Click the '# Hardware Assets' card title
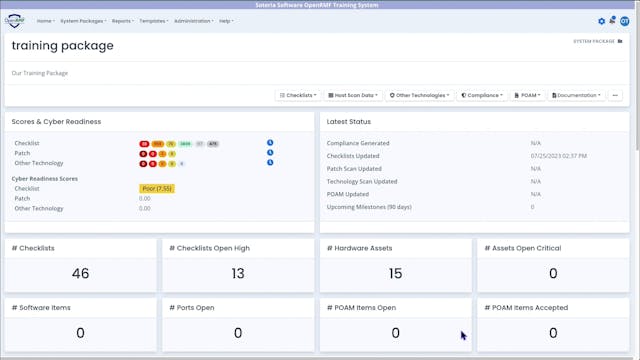 tap(360, 248)
